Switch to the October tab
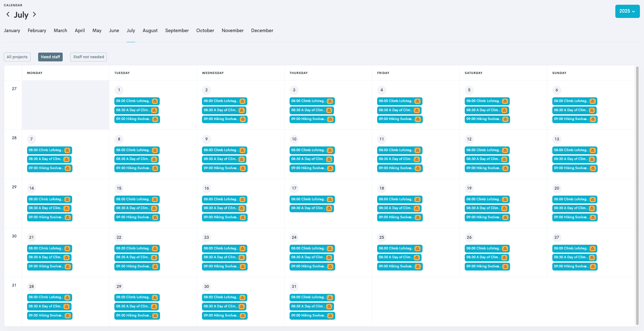 coord(205,31)
